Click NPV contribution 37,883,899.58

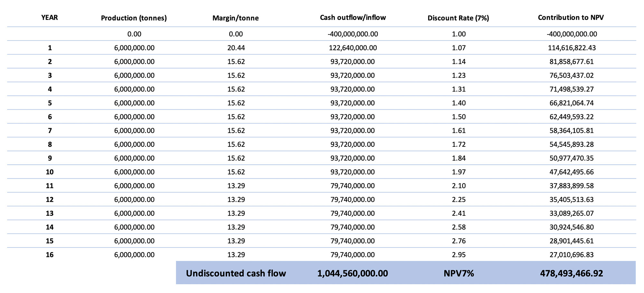pyautogui.click(x=572, y=186)
